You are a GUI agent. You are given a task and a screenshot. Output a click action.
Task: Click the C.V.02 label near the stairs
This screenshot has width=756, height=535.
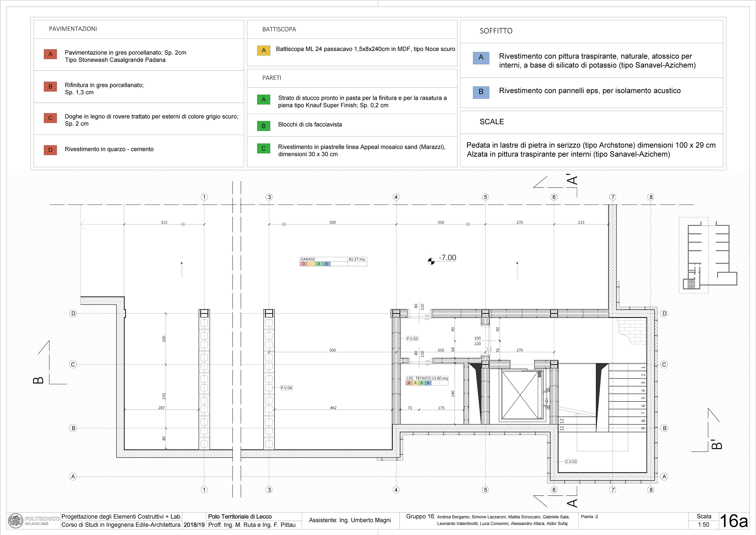(x=571, y=462)
